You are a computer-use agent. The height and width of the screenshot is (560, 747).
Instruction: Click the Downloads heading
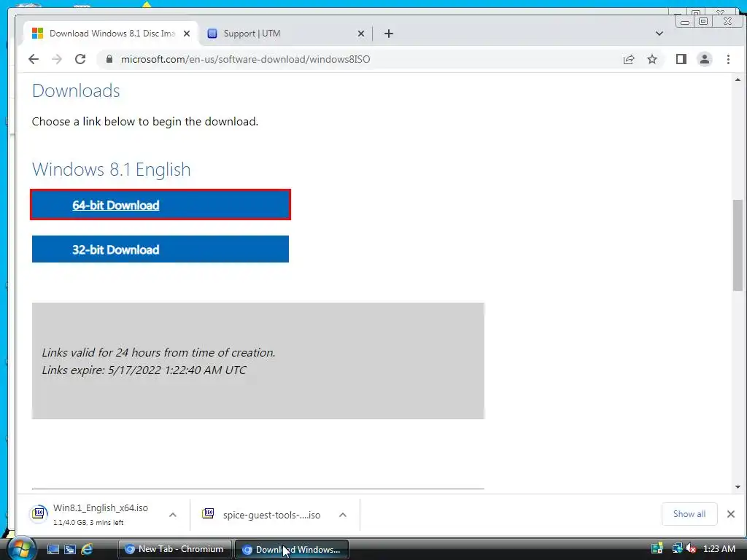(76, 90)
